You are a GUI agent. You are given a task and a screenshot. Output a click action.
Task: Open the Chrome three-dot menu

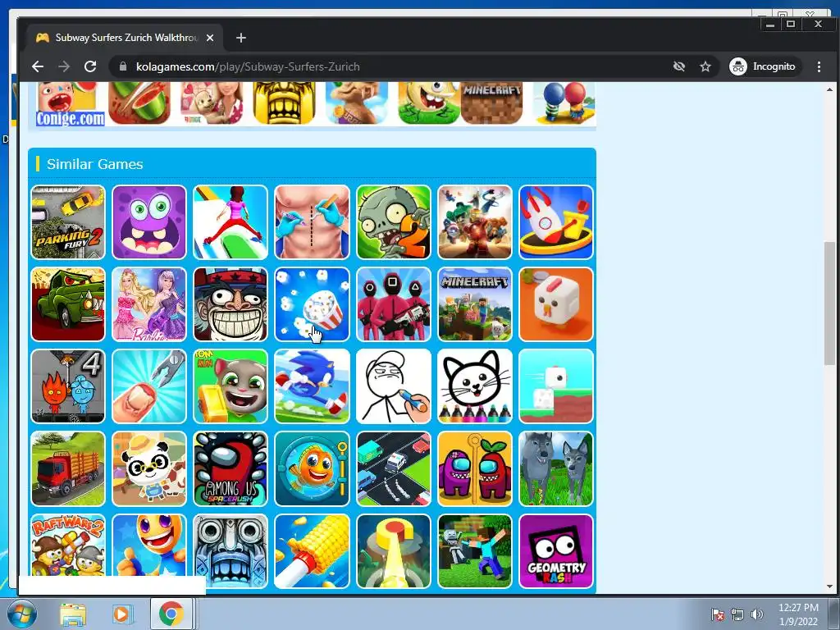click(x=819, y=66)
